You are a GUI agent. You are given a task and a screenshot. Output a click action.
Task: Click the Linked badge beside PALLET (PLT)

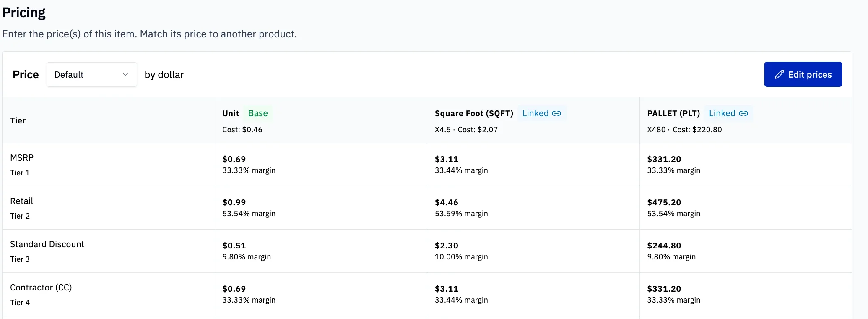[728, 113]
